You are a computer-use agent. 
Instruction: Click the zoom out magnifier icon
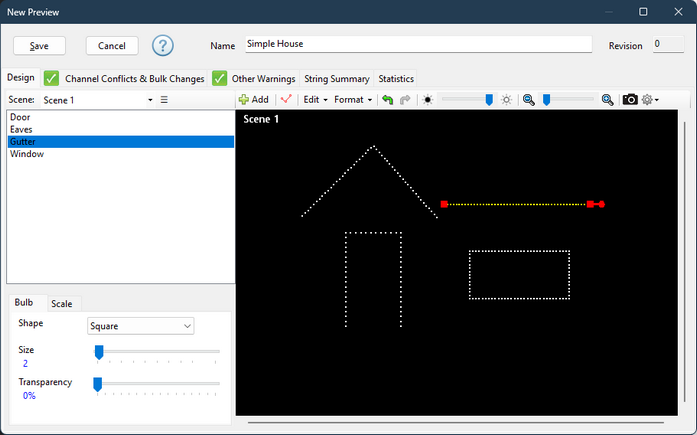click(529, 100)
